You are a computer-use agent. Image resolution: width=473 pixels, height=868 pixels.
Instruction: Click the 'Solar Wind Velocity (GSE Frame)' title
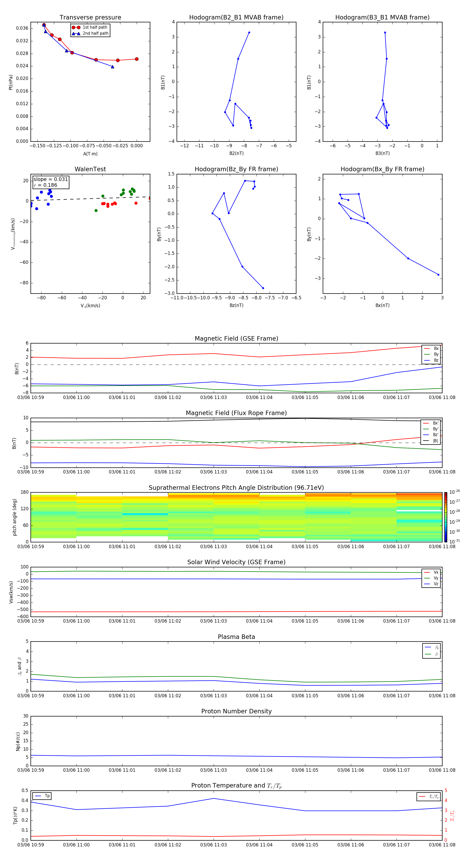(x=236, y=562)
